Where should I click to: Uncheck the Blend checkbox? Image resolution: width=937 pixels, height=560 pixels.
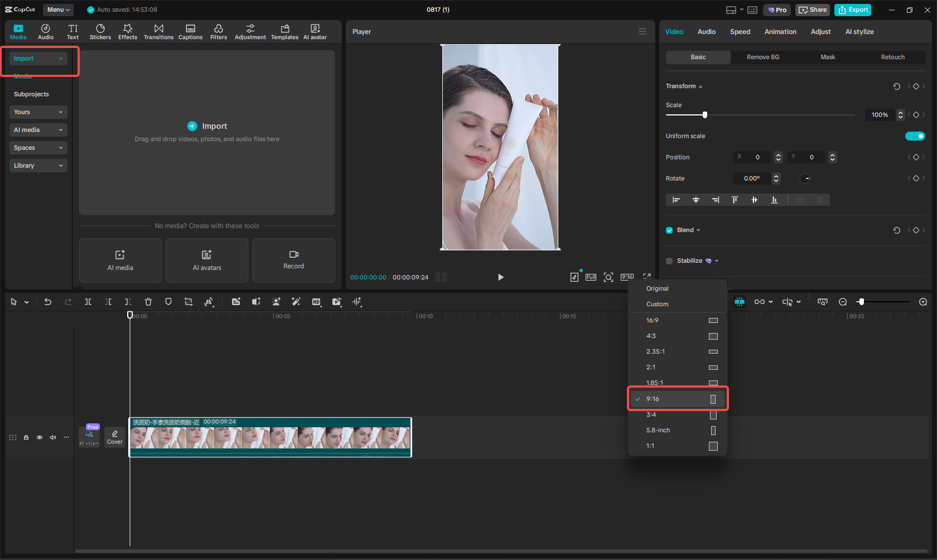[x=669, y=230]
